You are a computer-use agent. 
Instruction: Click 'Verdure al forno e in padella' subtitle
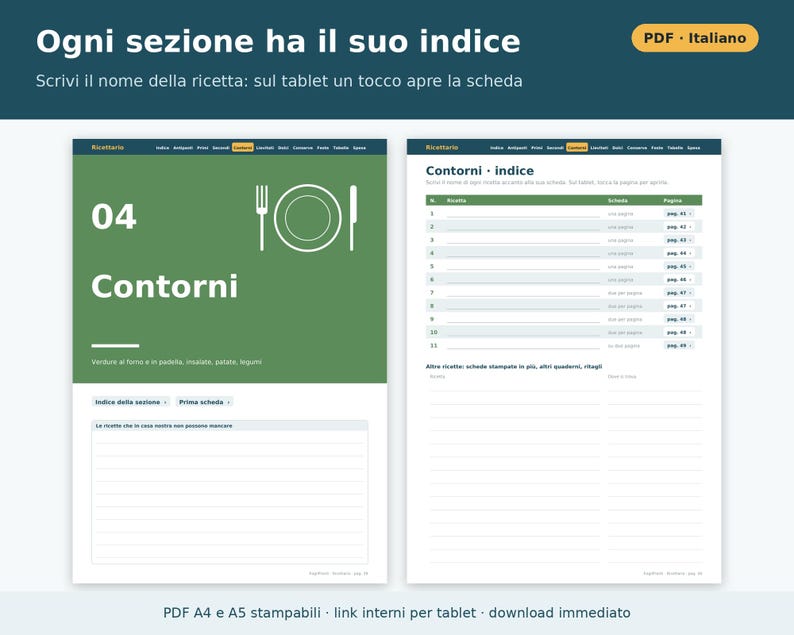pyautogui.click(x=176, y=362)
